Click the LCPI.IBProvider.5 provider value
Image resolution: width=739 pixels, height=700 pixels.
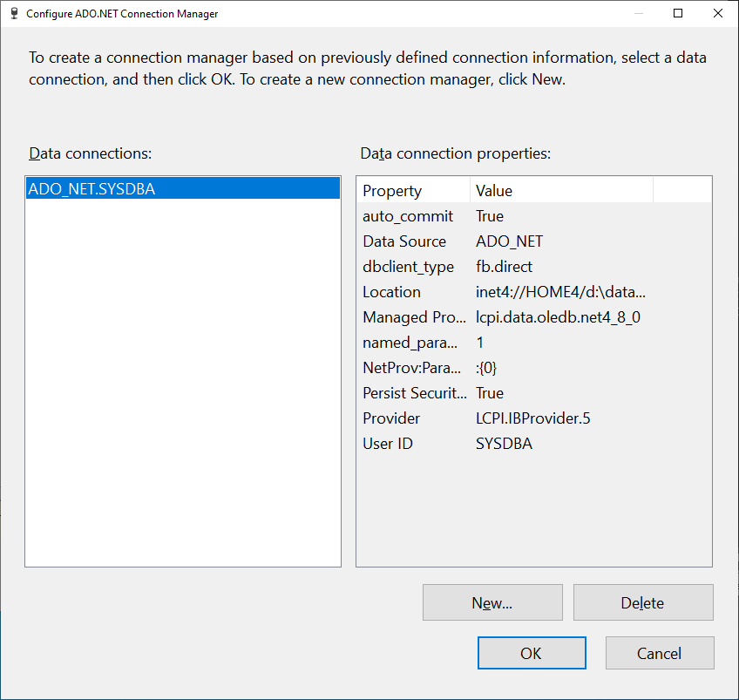[533, 418]
